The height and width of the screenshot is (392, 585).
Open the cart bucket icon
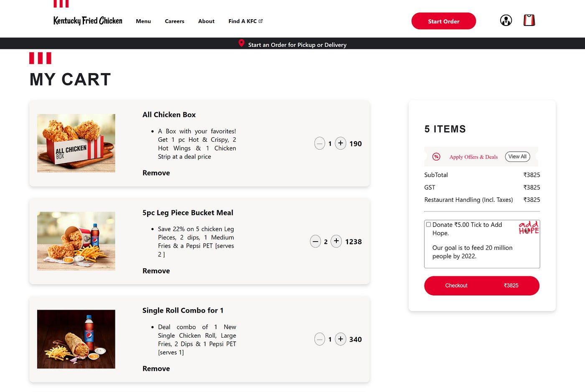point(529,20)
